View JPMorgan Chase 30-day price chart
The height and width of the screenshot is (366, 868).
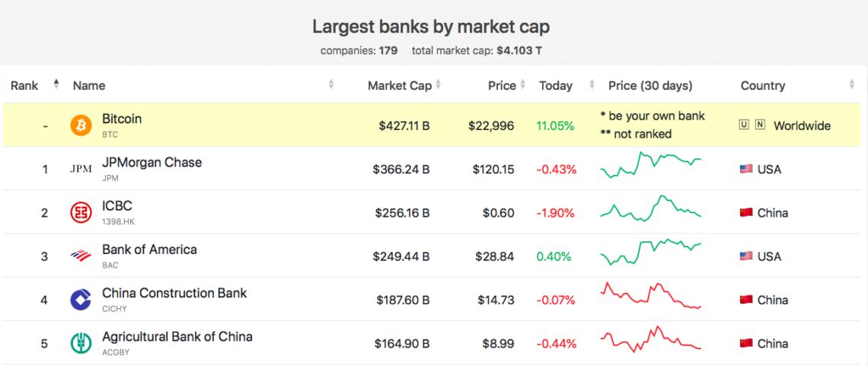(651, 165)
